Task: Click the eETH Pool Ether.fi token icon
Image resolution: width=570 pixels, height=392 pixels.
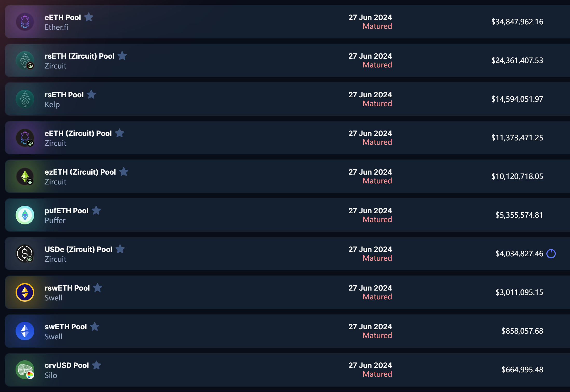Action: coord(25,22)
